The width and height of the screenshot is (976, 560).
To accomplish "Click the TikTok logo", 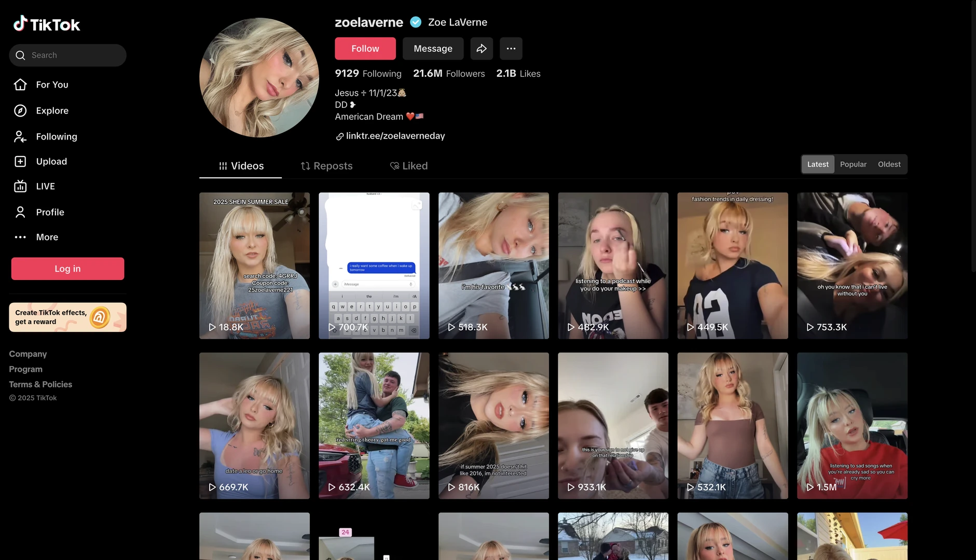I will [x=47, y=24].
